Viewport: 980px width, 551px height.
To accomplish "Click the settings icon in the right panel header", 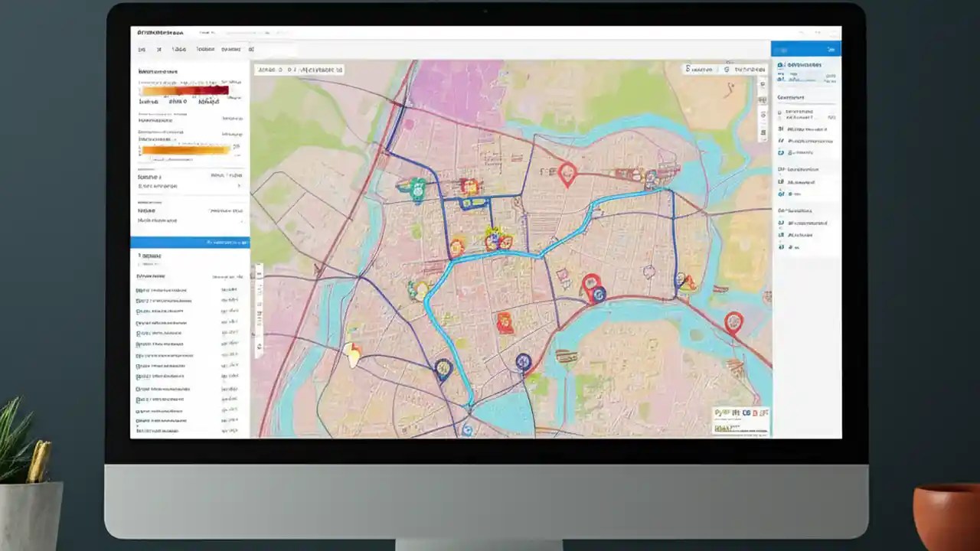I will click(831, 48).
